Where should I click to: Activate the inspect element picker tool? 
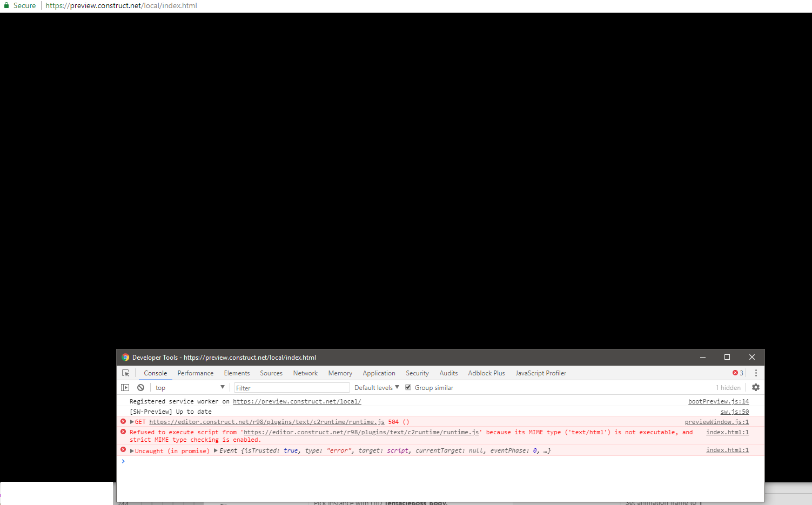click(x=126, y=373)
